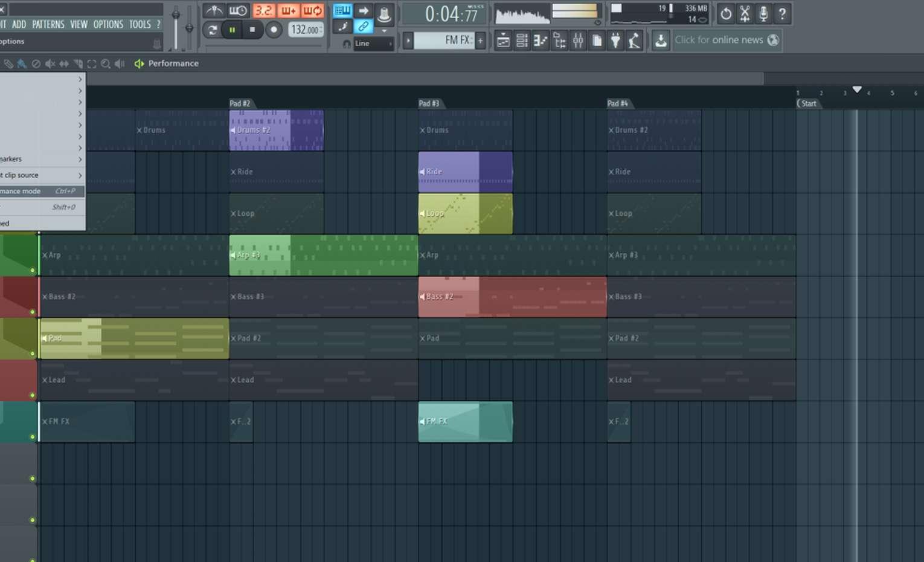Image resolution: width=924 pixels, height=562 pixels.
Task: Open Click for online news panel
Action: (727, 40)
